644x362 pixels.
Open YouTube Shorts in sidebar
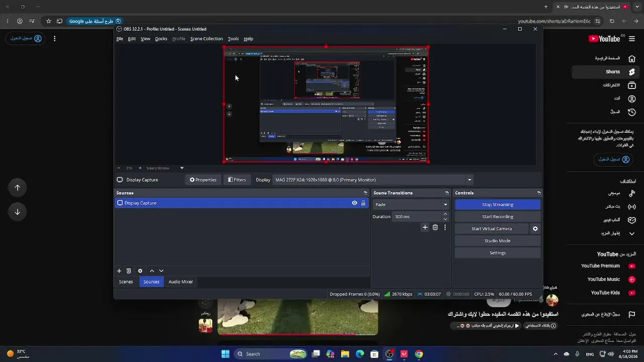click(x=607, y=72)
